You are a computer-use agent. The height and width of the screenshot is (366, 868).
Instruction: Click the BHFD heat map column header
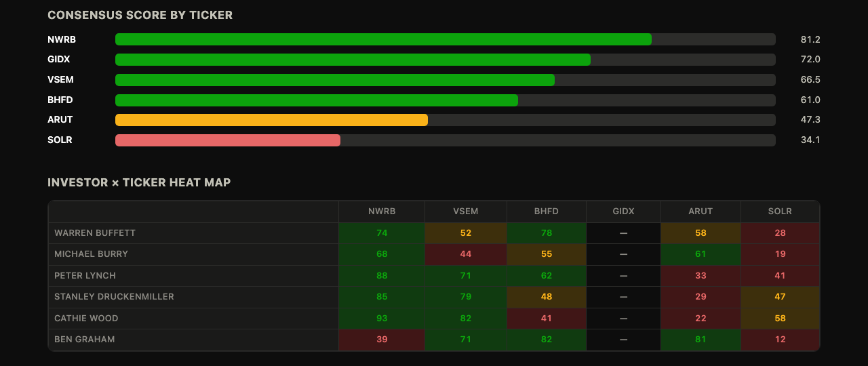(x=547, y=211)
